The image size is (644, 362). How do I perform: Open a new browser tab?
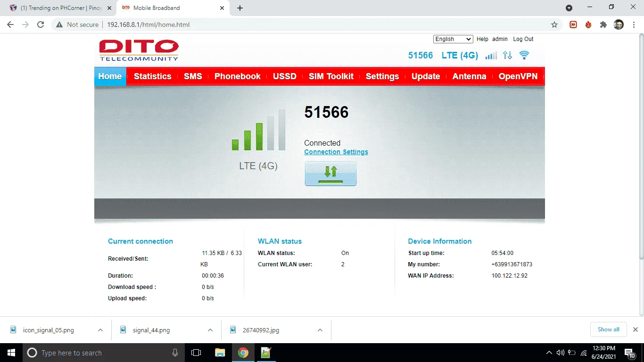(240, 8)
